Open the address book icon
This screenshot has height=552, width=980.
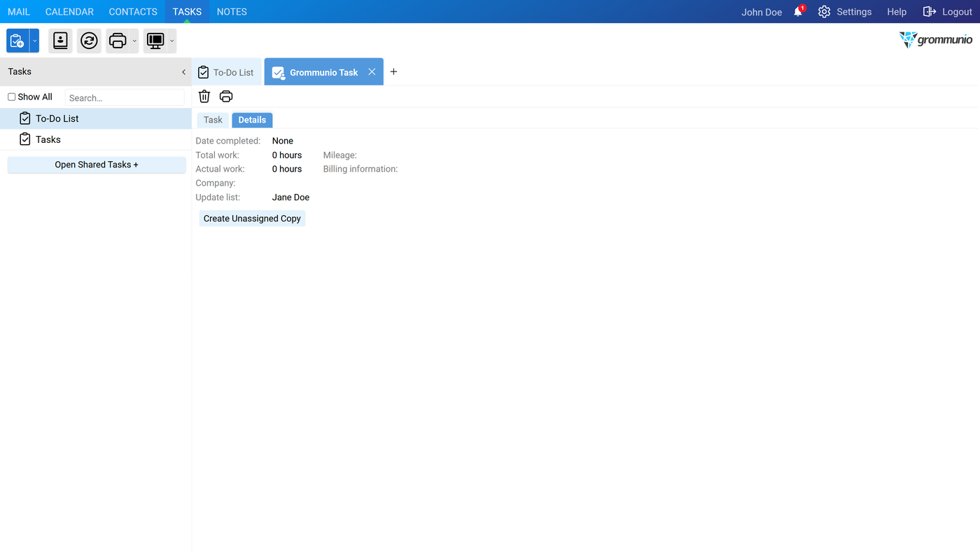[61, 41]
